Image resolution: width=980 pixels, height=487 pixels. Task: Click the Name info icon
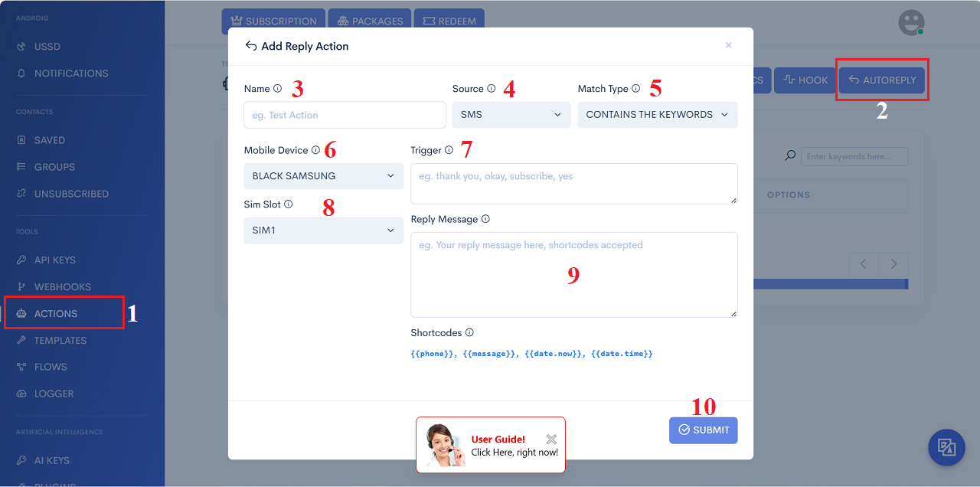pyautogui.click(x=277, y=89)
